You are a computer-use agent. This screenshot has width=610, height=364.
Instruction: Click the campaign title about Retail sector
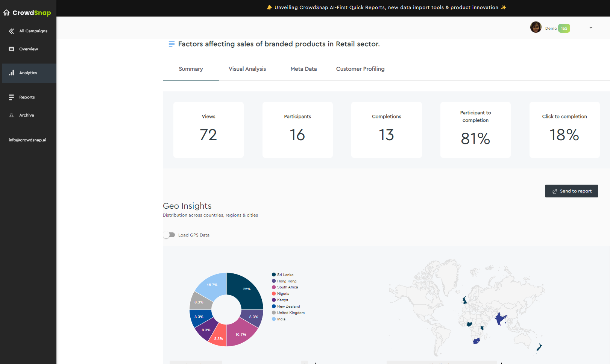pyautogui.click(x=279, y=44)
